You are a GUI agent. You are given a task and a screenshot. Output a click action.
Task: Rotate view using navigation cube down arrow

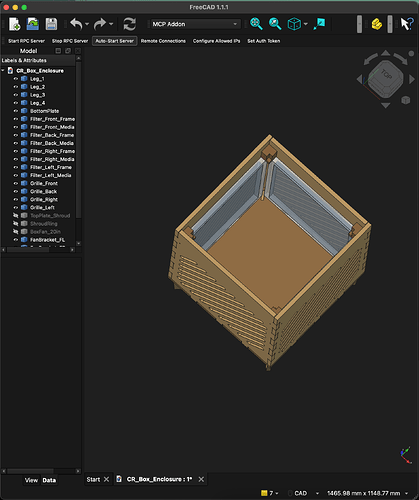[x=386, y=106]
